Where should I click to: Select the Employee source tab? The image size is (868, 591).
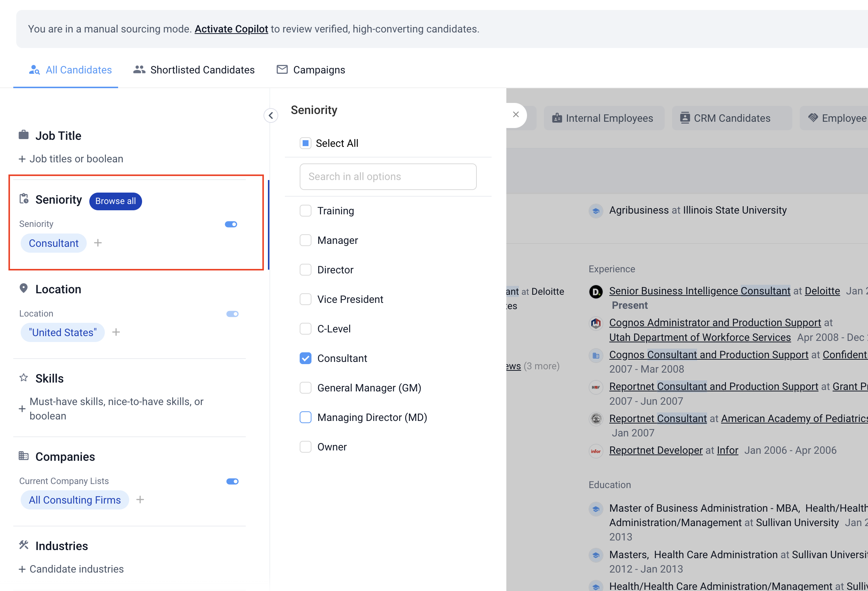point(834,118)
